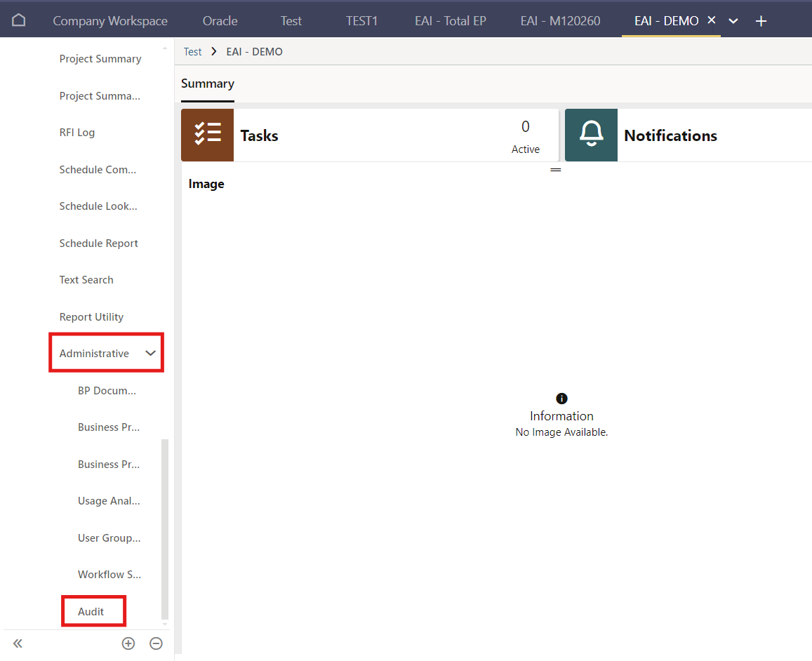Screen dimensions: 812x661
Task: Click the sidebar vertical scrollbar
Action: pos(165,526)
